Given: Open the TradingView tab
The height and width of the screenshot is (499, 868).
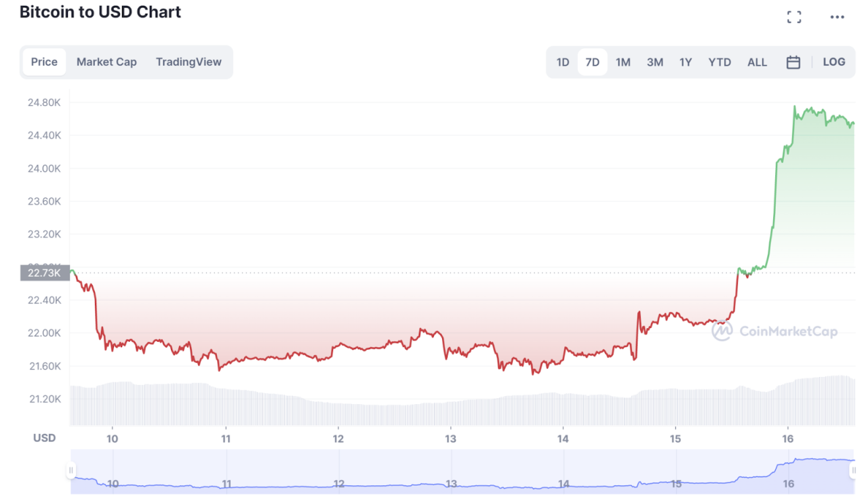Looking at the screenshot, I should pyautogui.click(x=189, y=61).
